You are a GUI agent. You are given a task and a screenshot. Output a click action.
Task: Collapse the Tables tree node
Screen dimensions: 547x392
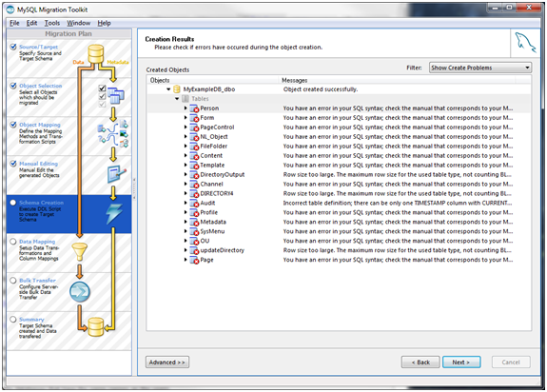[177, 99]
